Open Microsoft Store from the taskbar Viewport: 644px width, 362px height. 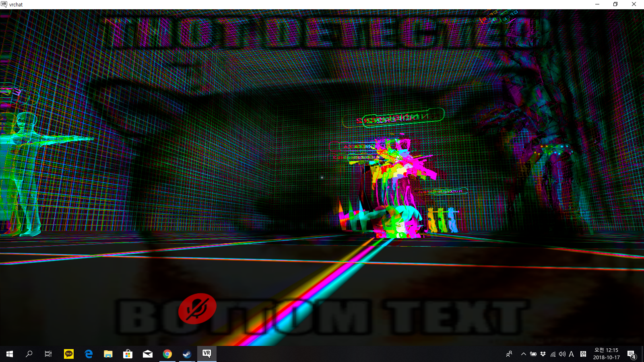(x=128, y=354)
